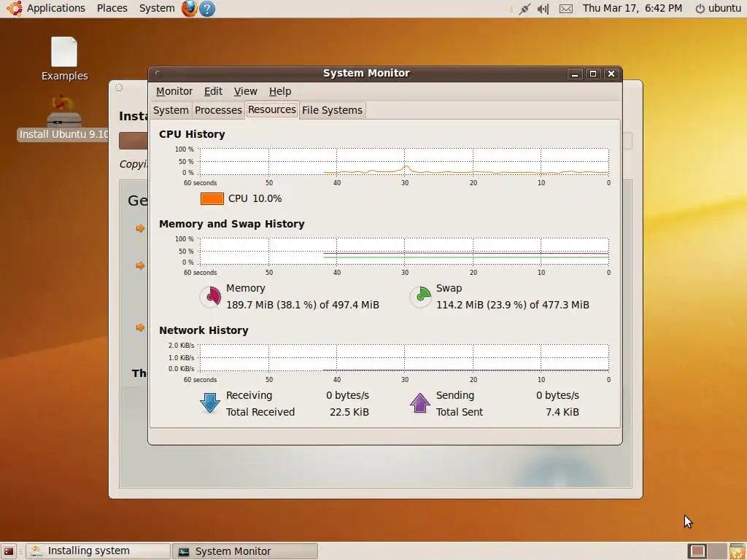Viewport: 747px width, 560px height.
Task: Open the Places menu
Action: point(112,8)
